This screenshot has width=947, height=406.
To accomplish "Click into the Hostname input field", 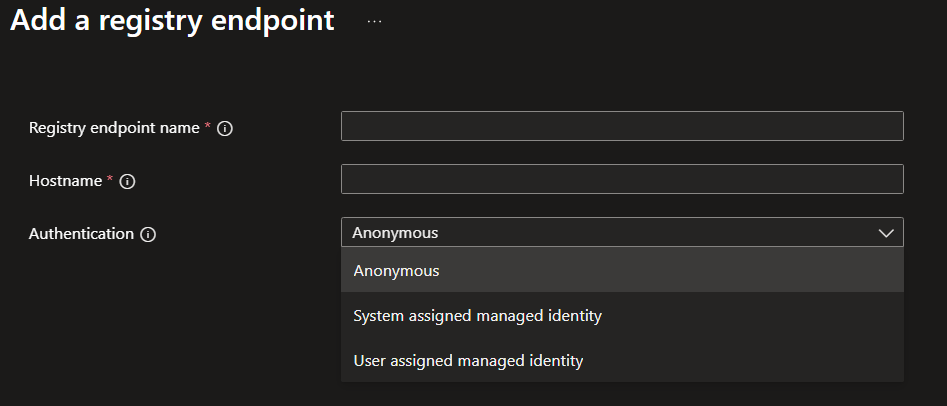I will pyautogui.click(x=622, y=179).
